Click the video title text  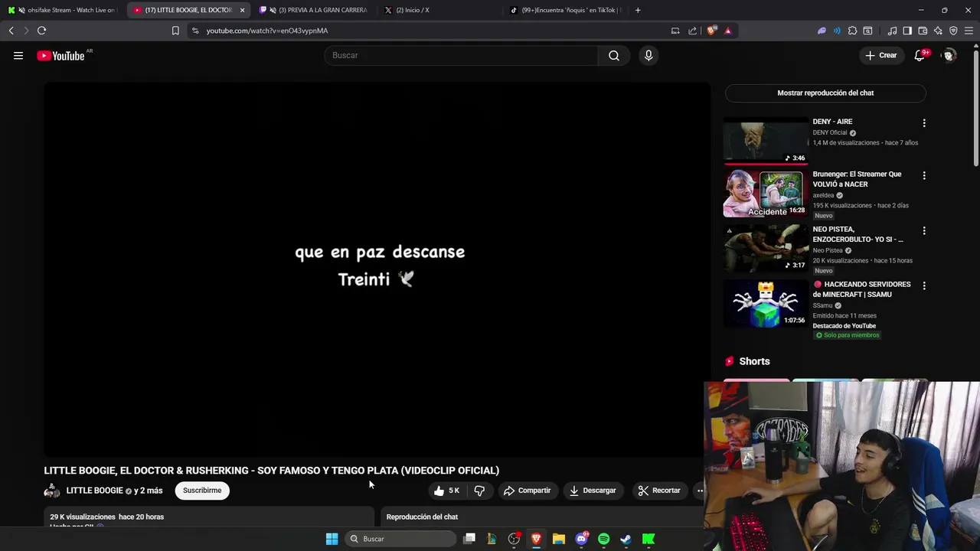coord(271,470)
